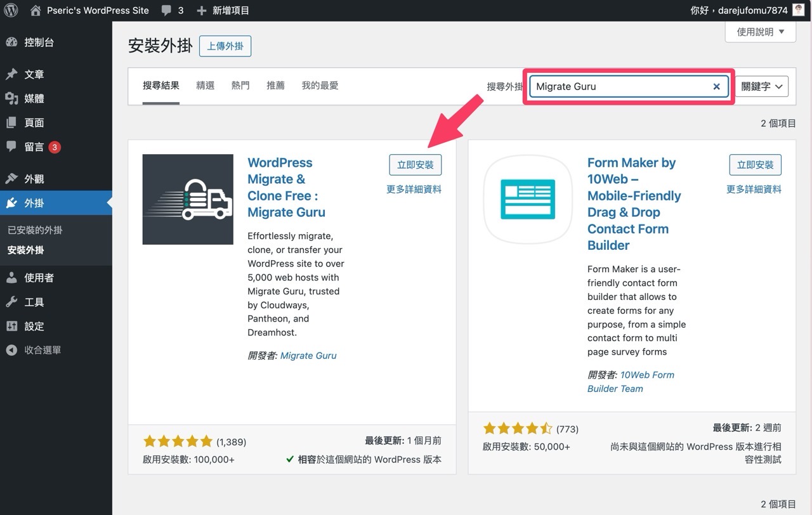The image size is (812, 515).
Task: Open the comments bubble showing 3
Action: click(173, 10)
